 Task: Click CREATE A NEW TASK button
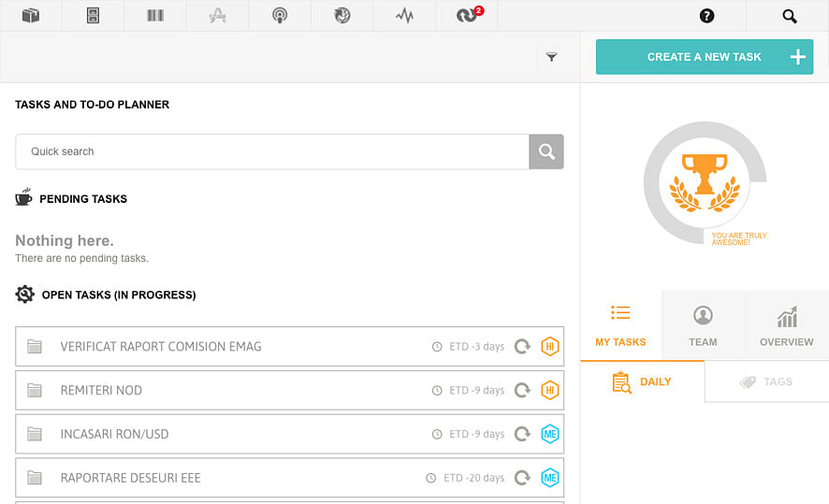[x=705, y=57]
